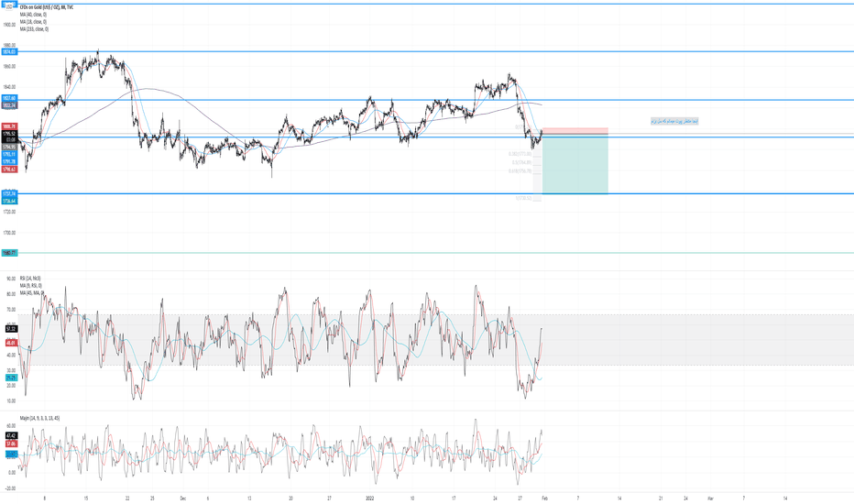The width and height of the screenshot is (854, 504).
Task: Select the MA (45, MA) legend
Action: 32,293
